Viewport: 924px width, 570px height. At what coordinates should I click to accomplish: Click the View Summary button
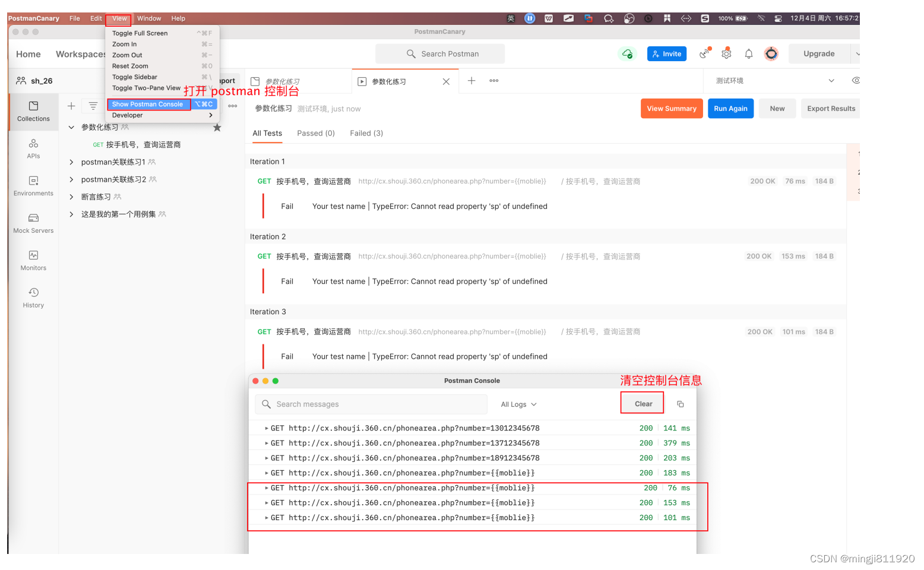(x=672, y=109)
